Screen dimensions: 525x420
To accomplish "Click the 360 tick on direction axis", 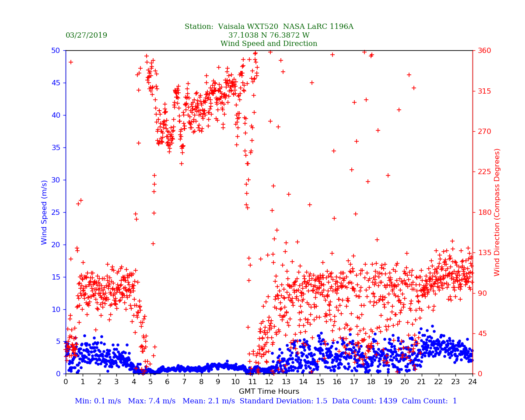I will pyautogui.click(x=483, y=51).
